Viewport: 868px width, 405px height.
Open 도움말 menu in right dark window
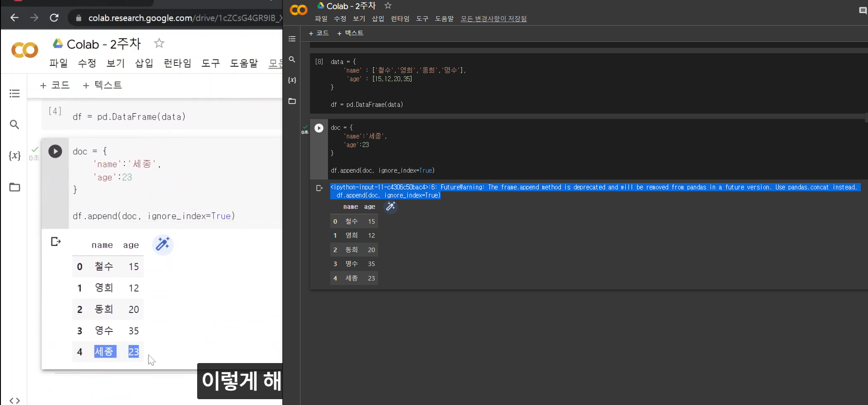tap(444, 18)
